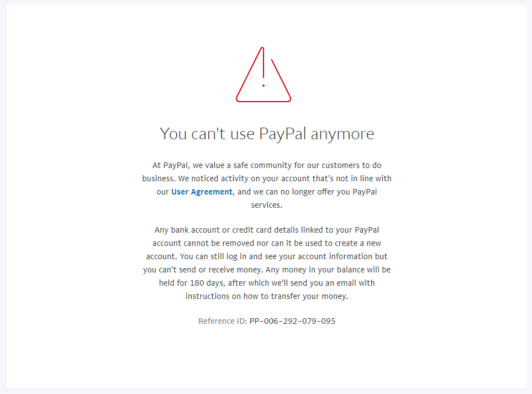
Task: Open the User Agreement link
Action: click(x=202, y=192)
